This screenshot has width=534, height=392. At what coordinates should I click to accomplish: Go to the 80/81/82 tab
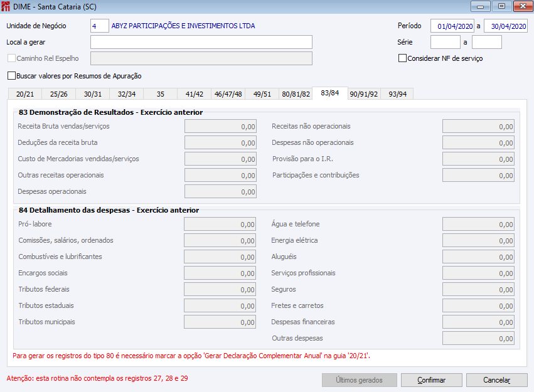pyautogui.click(x=296, y=94)
